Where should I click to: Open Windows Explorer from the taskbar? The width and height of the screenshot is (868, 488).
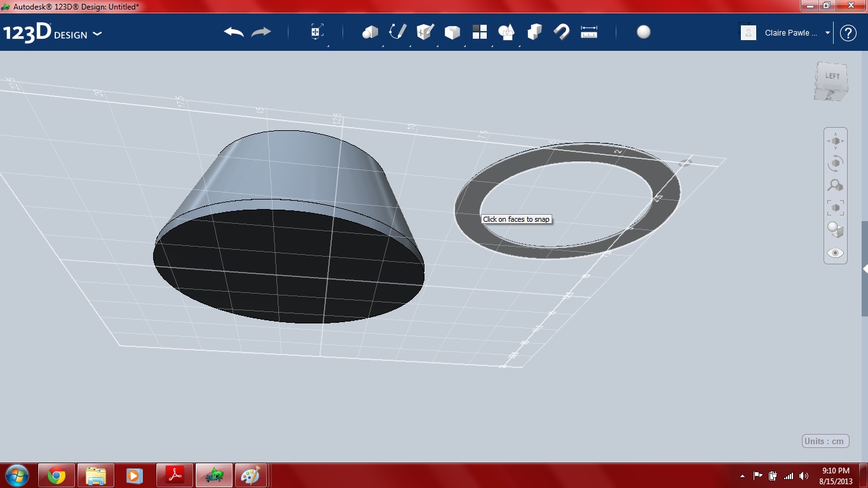pyautogui.click(x=96, y=475)
